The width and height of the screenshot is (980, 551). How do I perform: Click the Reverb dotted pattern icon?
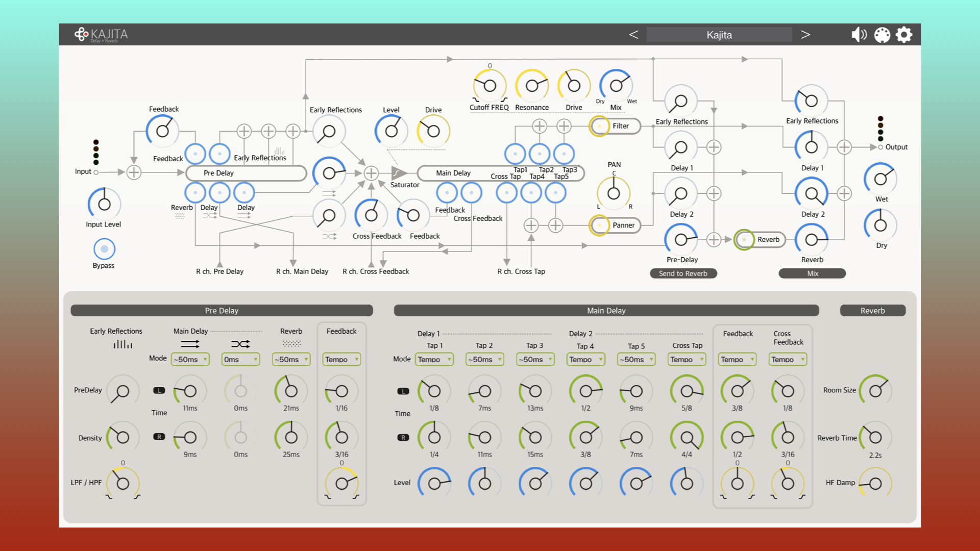point(291,344)
